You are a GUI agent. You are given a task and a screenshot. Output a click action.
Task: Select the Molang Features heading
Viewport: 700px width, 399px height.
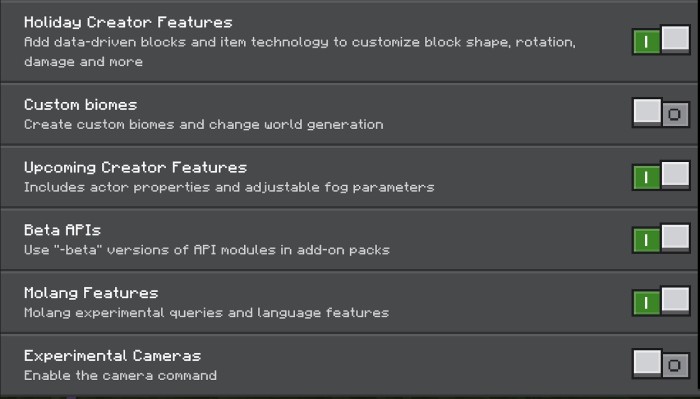[x=91, y=293]
